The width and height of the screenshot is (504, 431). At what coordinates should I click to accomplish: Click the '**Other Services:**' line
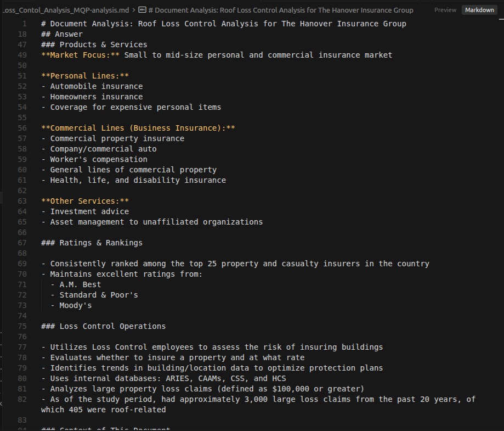point(85,201)
